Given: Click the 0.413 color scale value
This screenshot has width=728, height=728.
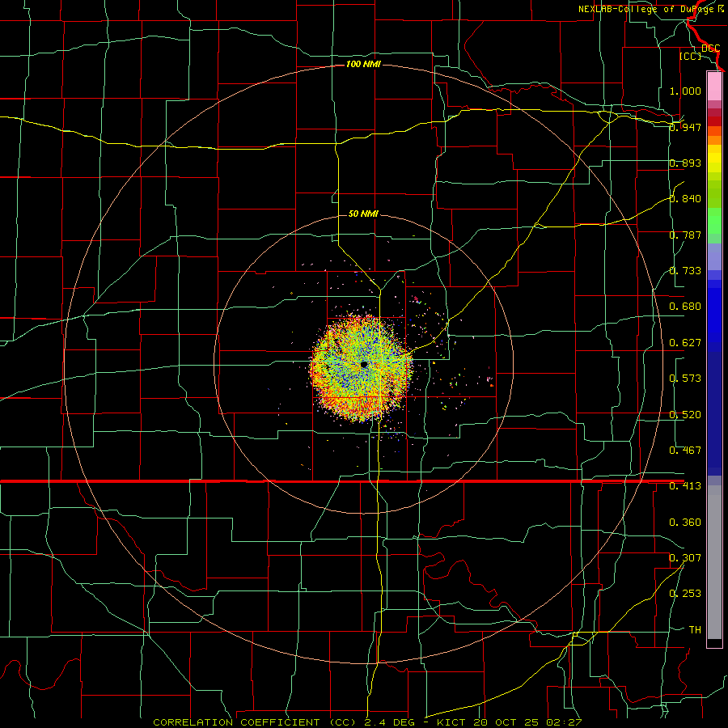Looking at the screenshot, I should (x=685, y=486).
